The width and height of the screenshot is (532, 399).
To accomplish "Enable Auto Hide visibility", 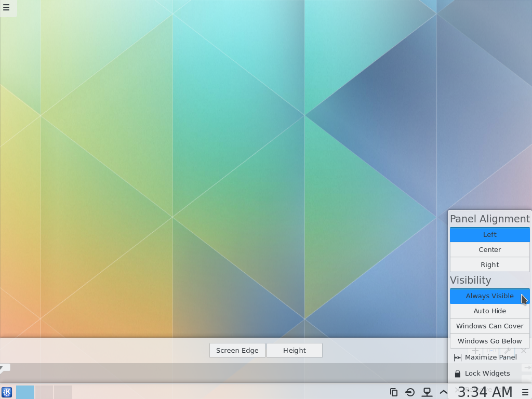I will [489, 311].
